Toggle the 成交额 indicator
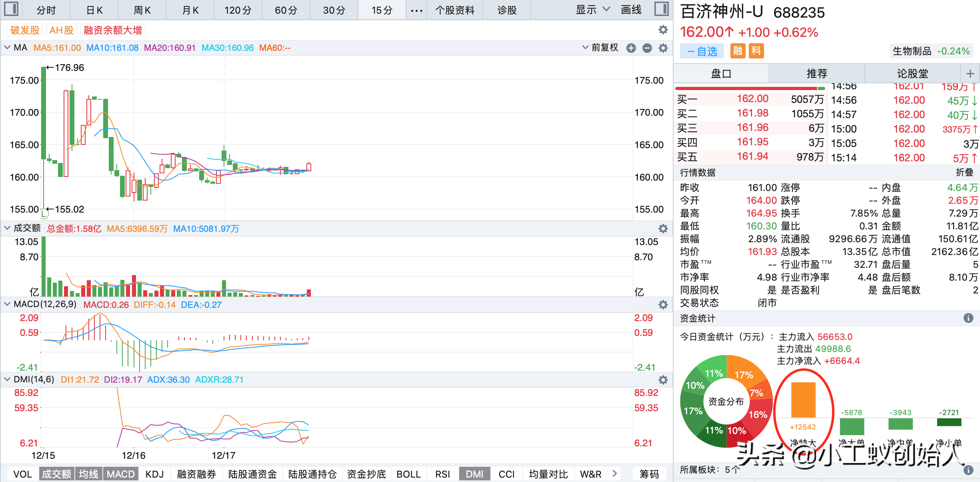The height and width of the screenshot is (482, 980). (x=57, y=474)
